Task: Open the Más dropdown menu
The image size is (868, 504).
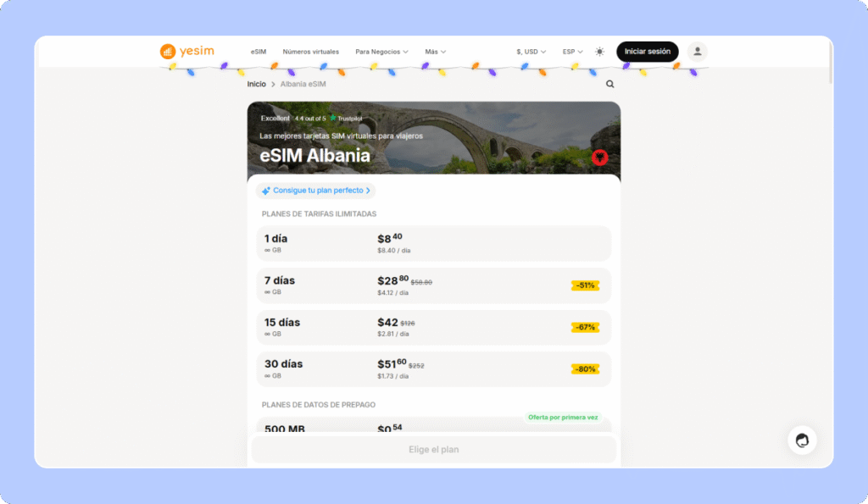Action: point(435,52)
